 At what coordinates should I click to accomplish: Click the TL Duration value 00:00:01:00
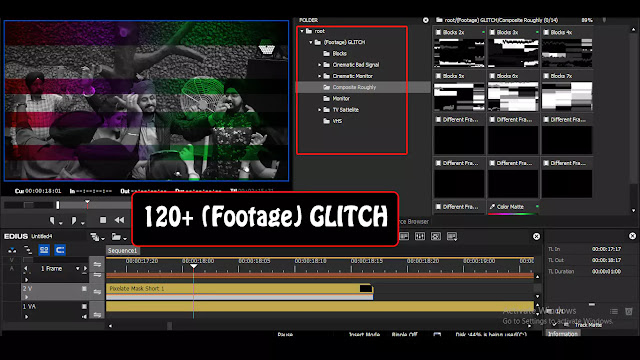tap(606, 271)
